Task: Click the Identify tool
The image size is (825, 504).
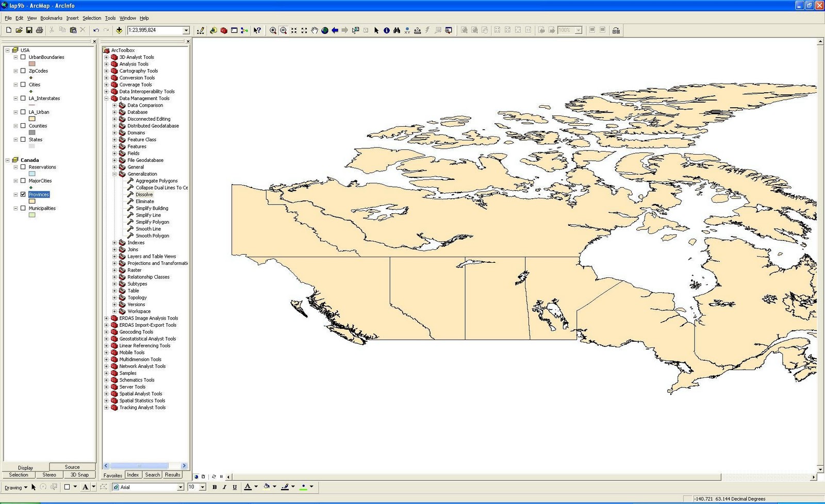Action: (386, 30)
